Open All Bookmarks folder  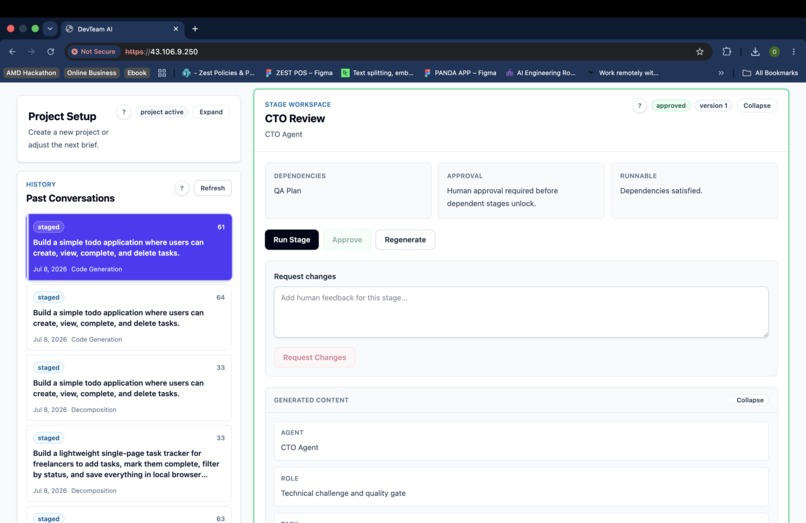770,73
